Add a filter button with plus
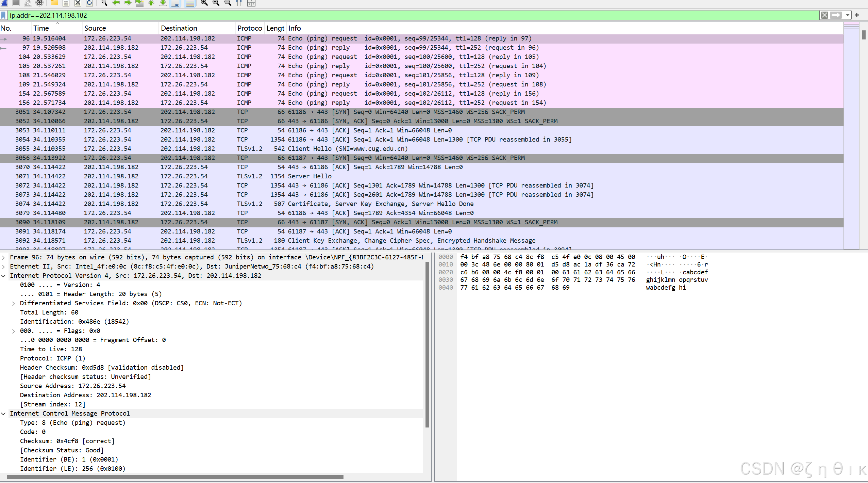 (857, 15)
